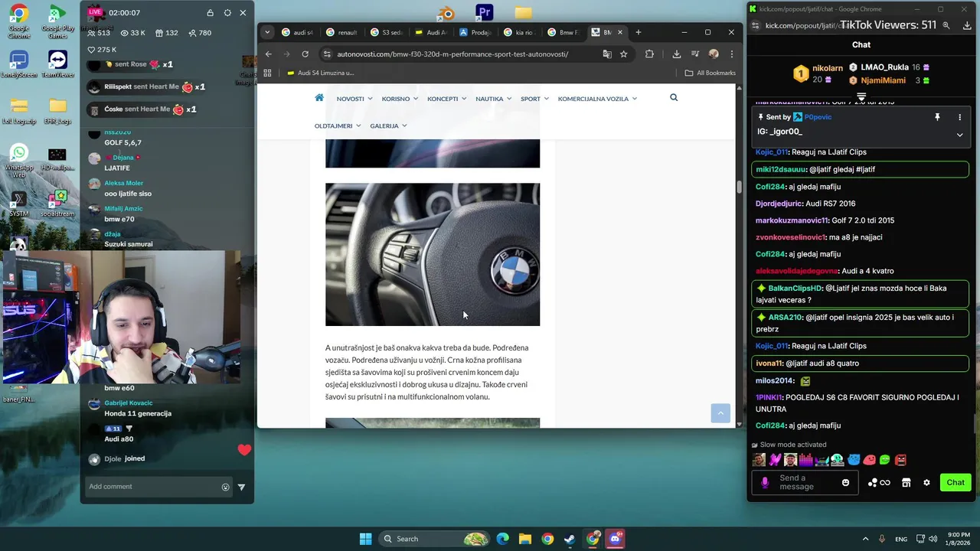Image resolution: width=980 pixels, height=551 pixels.
Task: Click the red floating heart in TikTok panel
Action: click(x=244, y=450)
